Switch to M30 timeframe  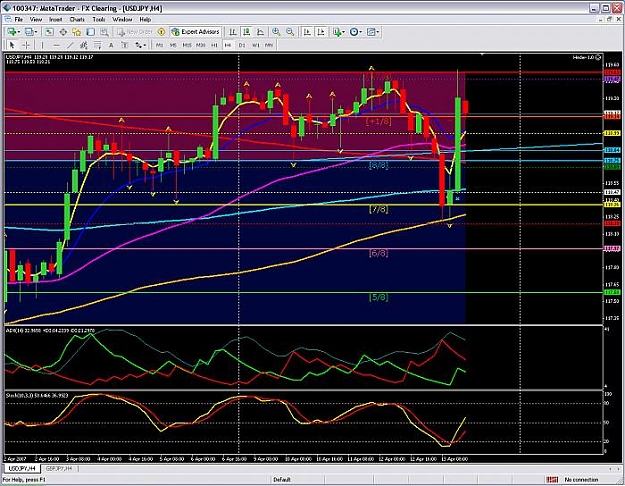200,45
